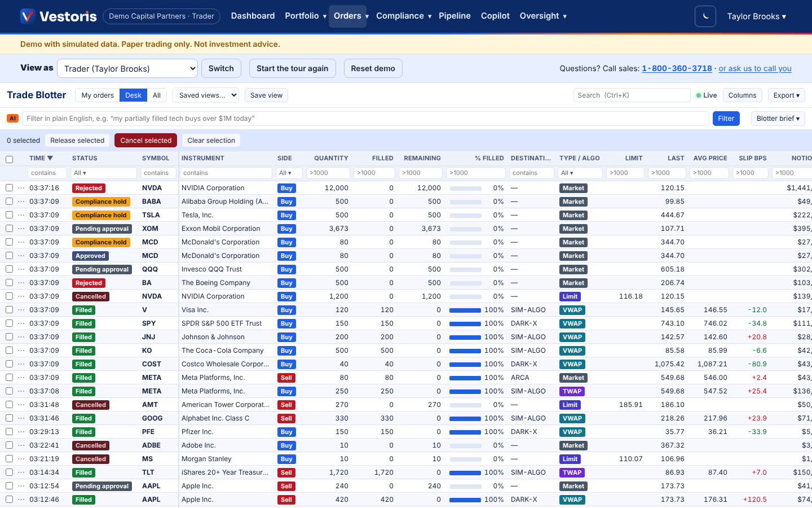This screenshot has height=508, width=812.
Task: Open the STATUS column filter dropdown
Action: tap(104, 173)
